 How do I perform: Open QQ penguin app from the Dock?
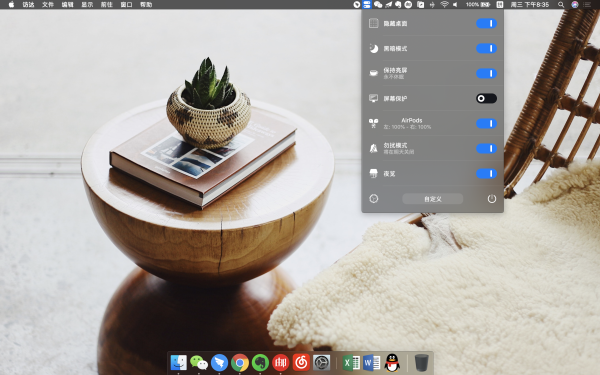(392, 362)
